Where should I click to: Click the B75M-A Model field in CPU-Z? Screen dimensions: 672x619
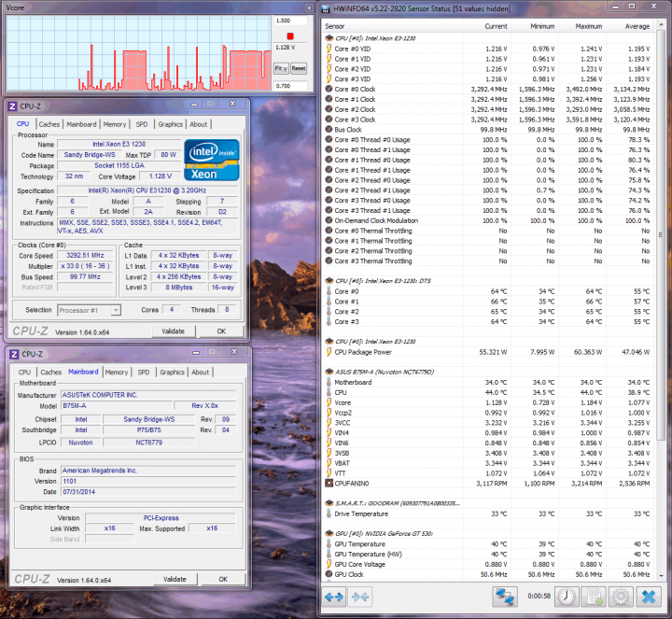tap(117, 405)
